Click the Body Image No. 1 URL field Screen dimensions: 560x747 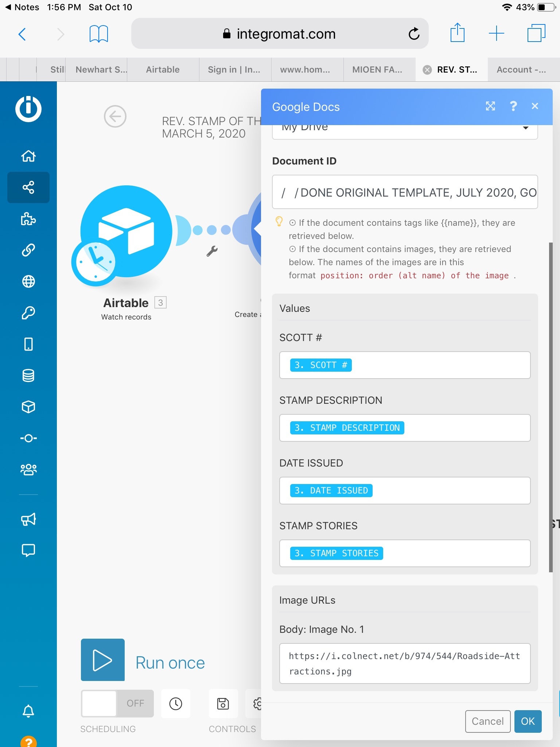405,663
